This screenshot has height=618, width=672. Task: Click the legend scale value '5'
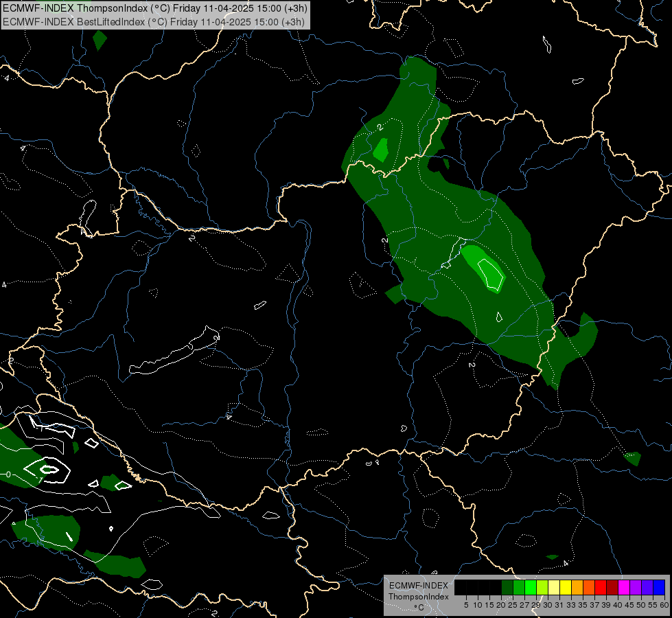point(466,605)
